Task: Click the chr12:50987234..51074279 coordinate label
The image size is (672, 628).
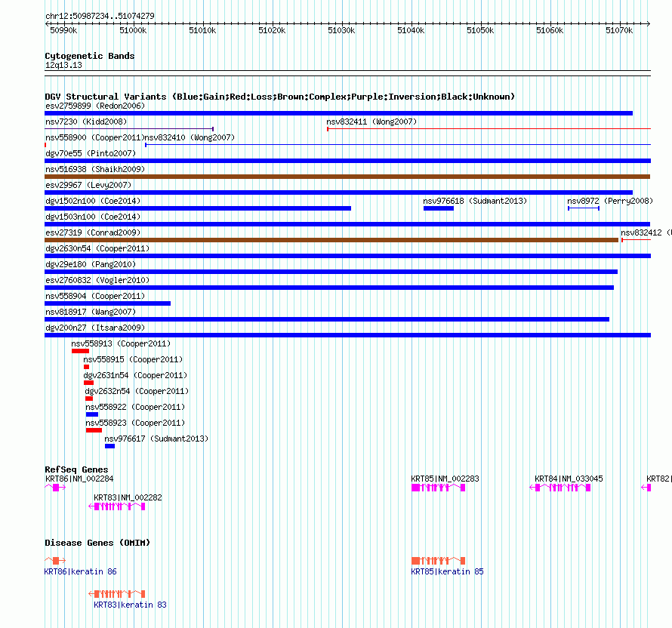Action: click(100, 16)
